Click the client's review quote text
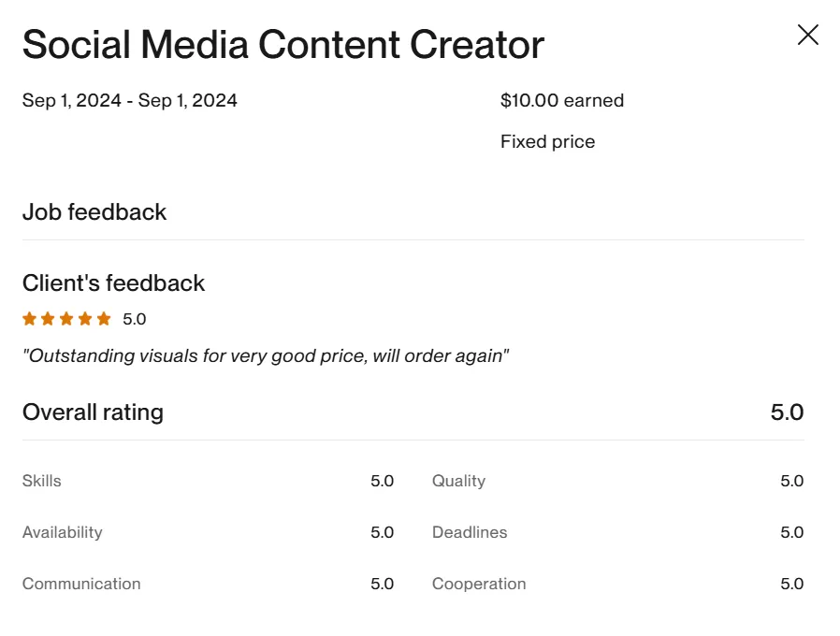Screen dimensions: 840x636 click(266, 355)
